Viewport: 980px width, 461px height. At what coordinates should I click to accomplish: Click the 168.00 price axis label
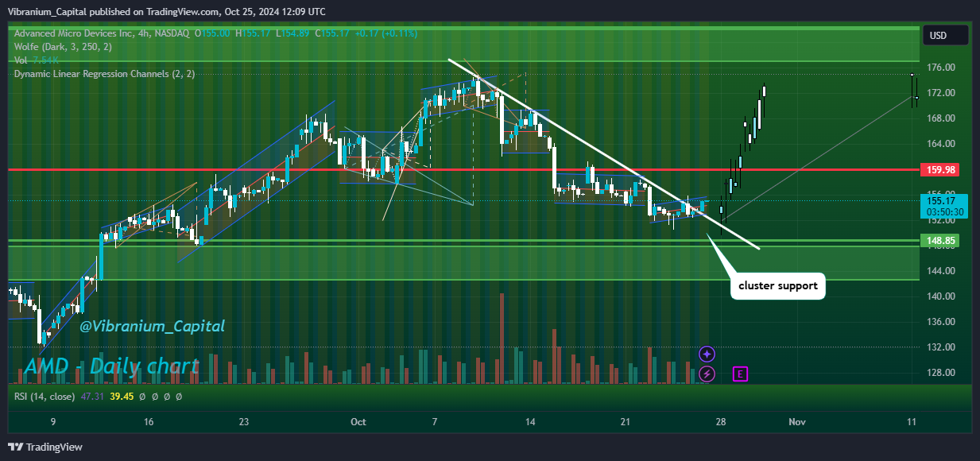941,118
